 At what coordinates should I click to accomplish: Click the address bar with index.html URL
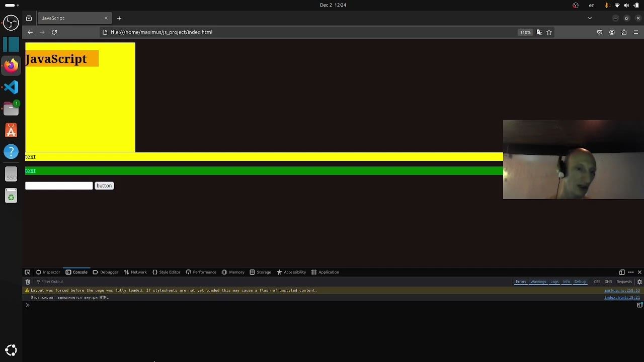click(x=307, y=32)
